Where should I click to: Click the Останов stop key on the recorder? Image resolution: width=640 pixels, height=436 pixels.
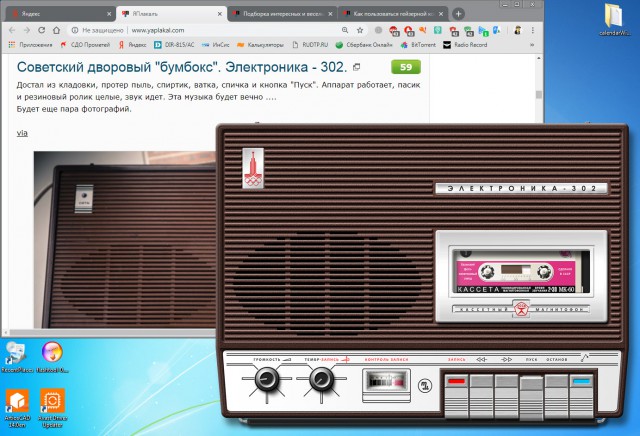pos(556,396)
